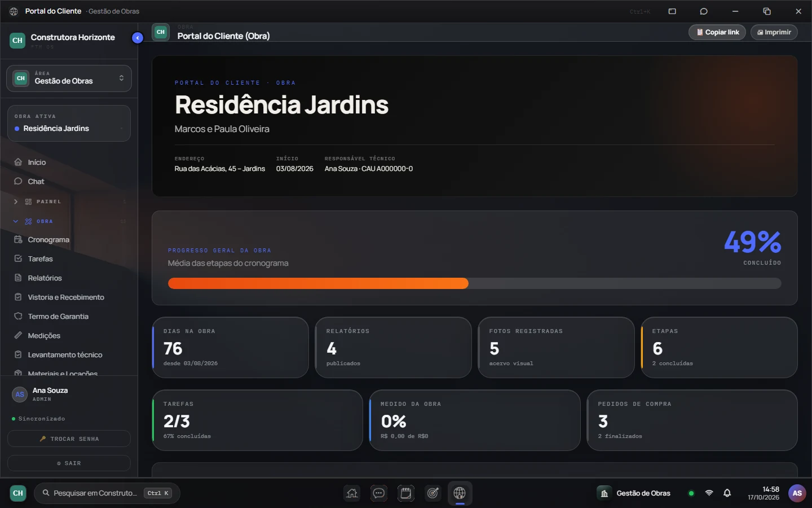Open notifications bell in taskbar
812x508 pixels.
coord(727,493)
